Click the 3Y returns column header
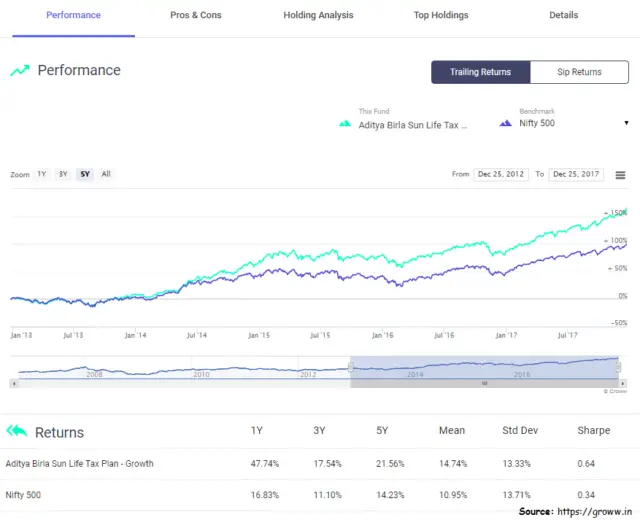Image resolution: width=640 pixels, height=520 pixels. click(x=319, y=431)
